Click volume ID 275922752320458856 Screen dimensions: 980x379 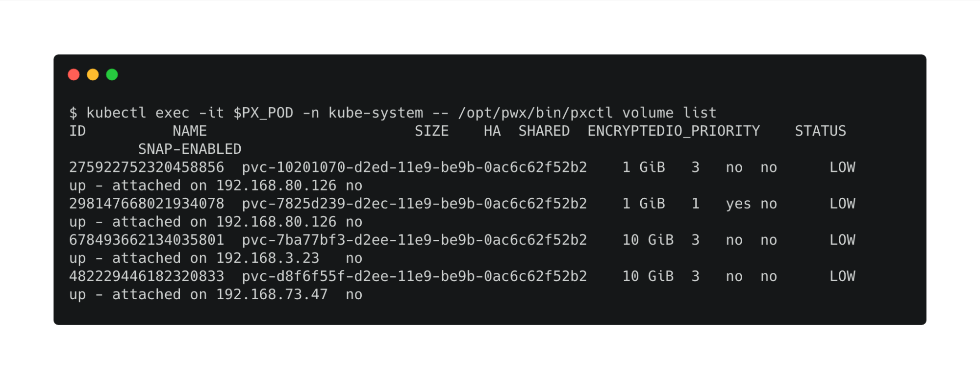point(147,167)
